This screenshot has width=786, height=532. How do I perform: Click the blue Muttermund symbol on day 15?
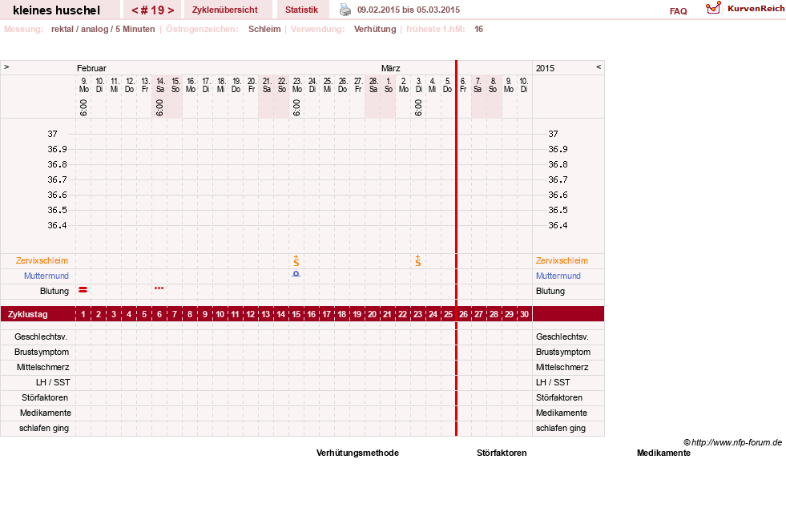pyautogui.click(x=296, y=274)
